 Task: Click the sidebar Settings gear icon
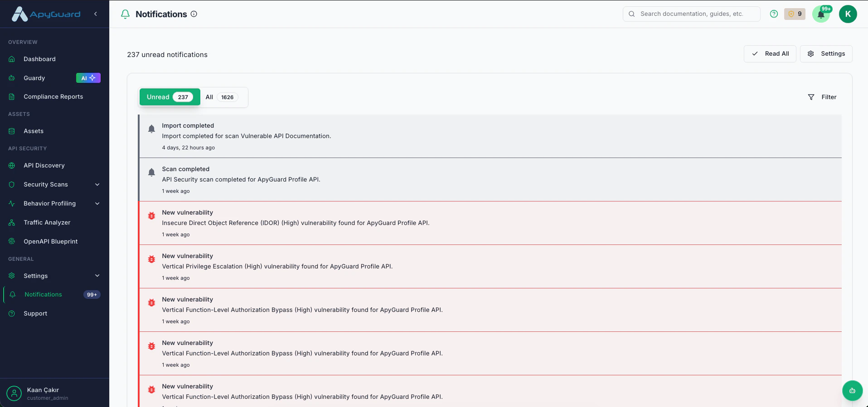(12, 276)
